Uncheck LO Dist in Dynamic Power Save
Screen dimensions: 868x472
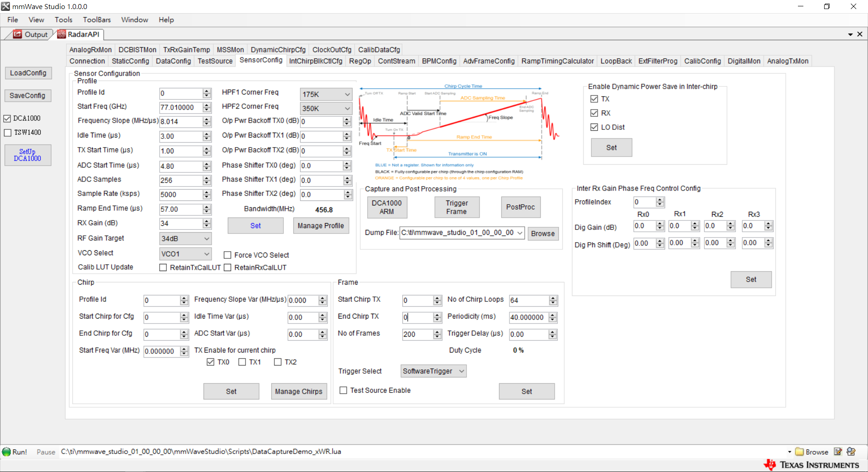[x=594, y=127]
